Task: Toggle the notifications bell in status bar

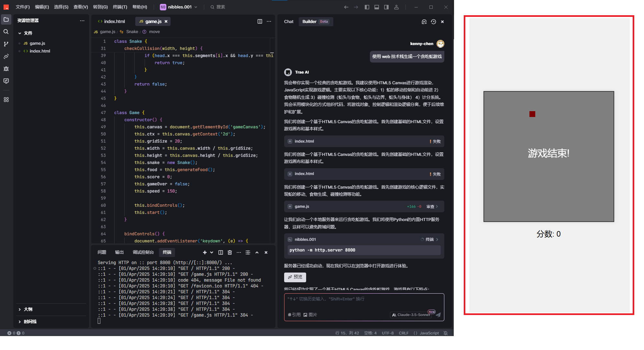Action: pyautogui.click(x=446, y=333)
